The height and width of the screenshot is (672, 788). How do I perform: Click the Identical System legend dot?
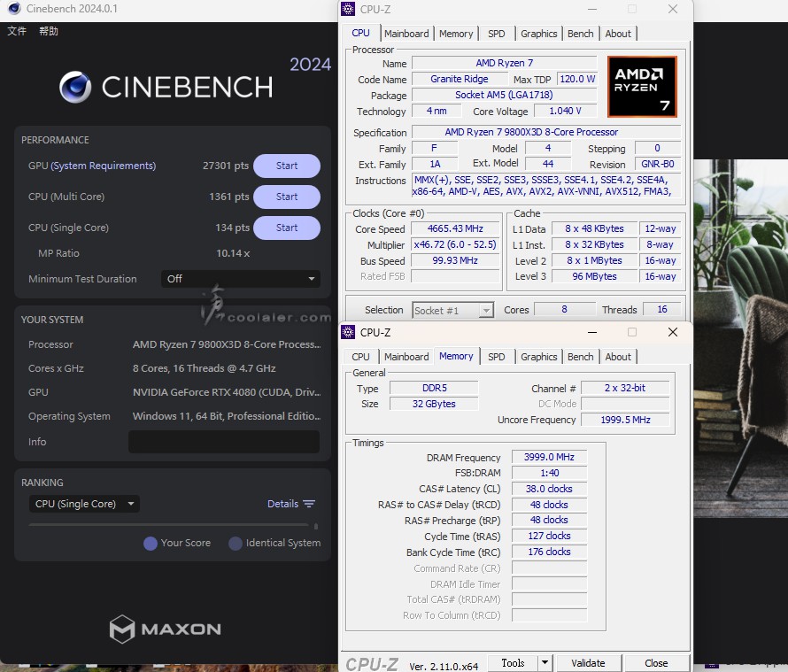pyautogui.click(x=236, y=544)
